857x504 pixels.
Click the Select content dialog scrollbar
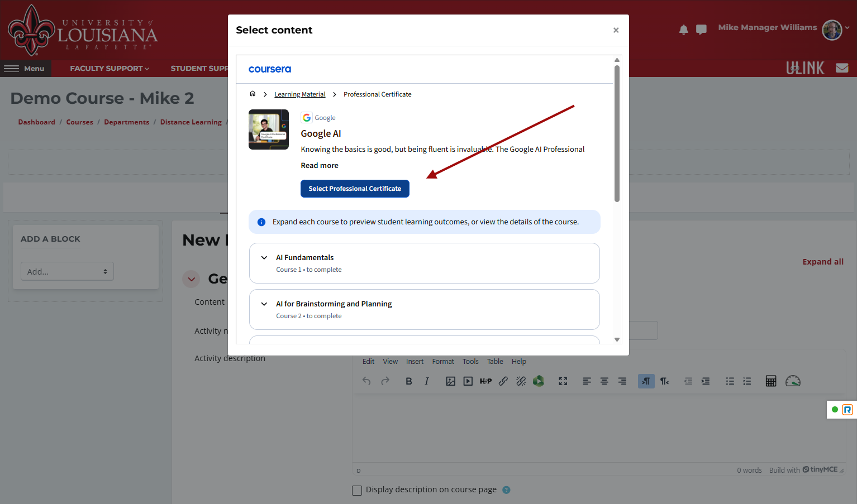(x=617, y=134)
